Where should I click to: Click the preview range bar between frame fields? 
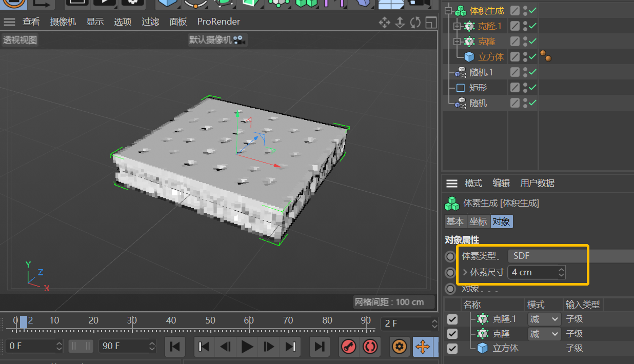tap(81, 346)
